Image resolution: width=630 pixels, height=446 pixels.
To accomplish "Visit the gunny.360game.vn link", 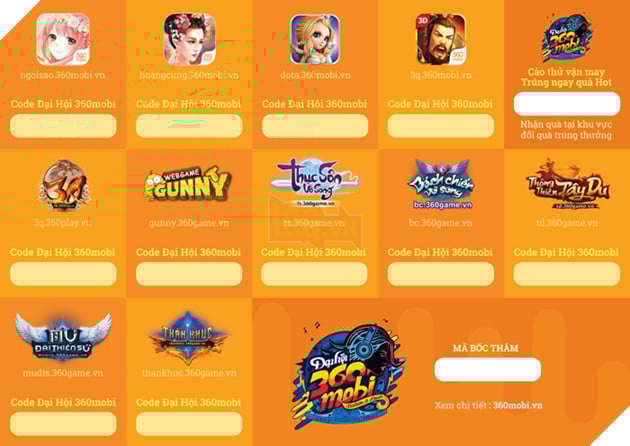I will click(x=189, y=223).
